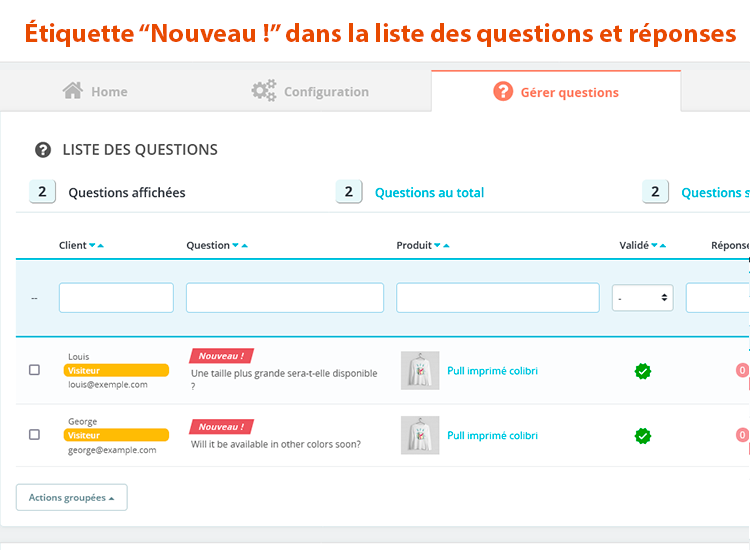Click the Questions au total link
The height and width of the screenshot is (550, 750).
[x=429, y=193]
